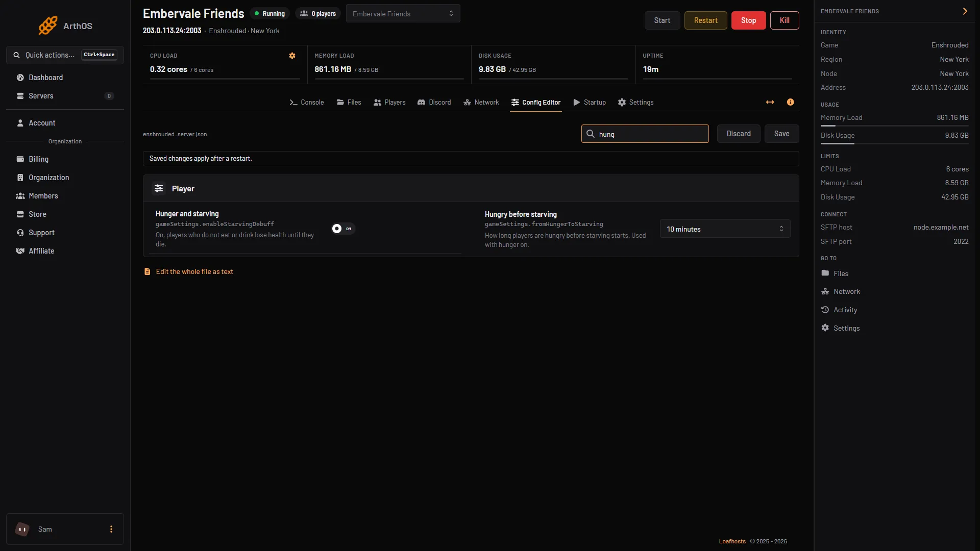Collapse the Embervale Friends side panel chevron
The height and width of the screenshot is (551, 980).
coord(965,11)
